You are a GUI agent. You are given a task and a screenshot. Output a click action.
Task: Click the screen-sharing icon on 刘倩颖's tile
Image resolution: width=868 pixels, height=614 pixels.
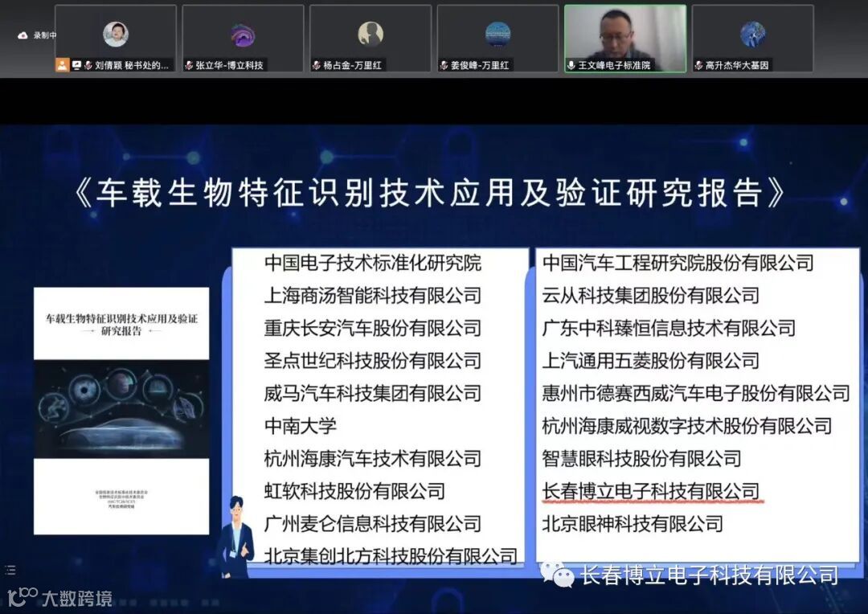coord(76,65)
